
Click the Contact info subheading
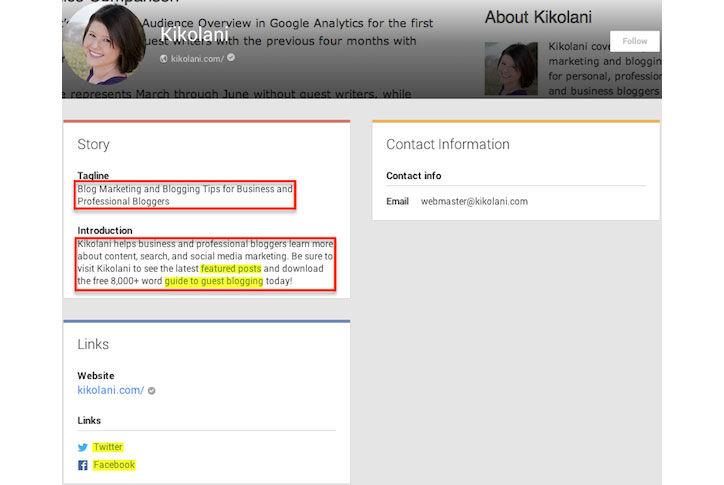coord(414,176)
